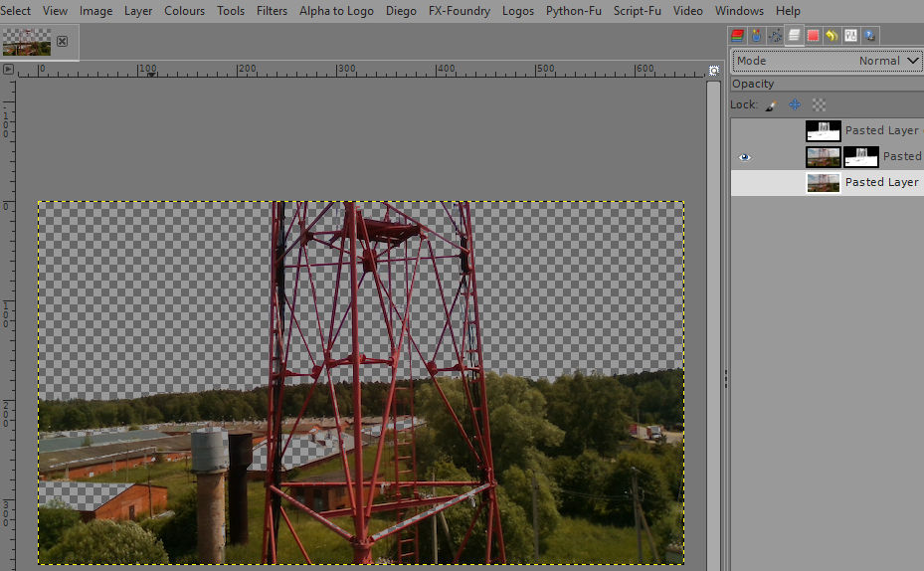924x571 pixels.
Task: Switch to the Paths dock tab
Action: pyautogui.click(x=776, y=36)
